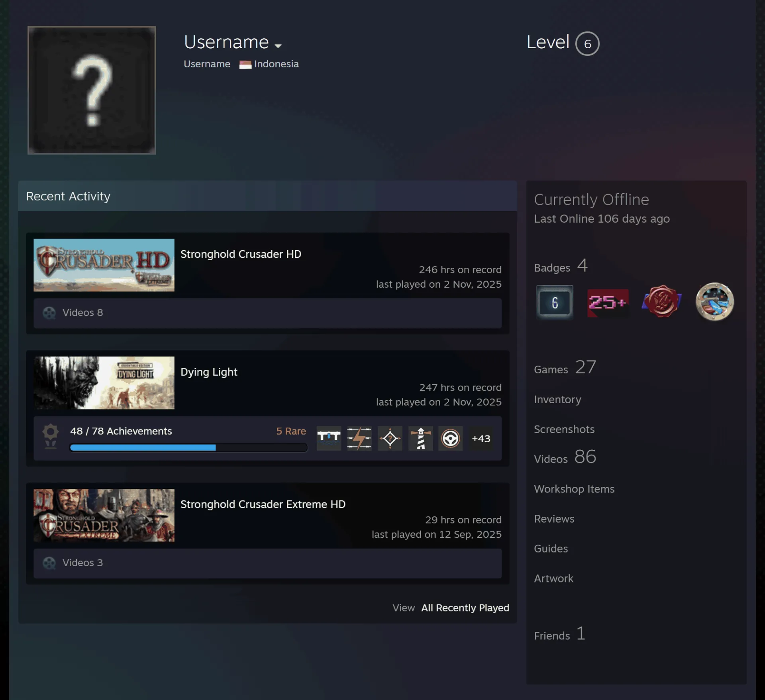Viewport: 765px width, 700px height.
Task: Click the film reel icon beside Videos 8
Action: tap(49, 313)
